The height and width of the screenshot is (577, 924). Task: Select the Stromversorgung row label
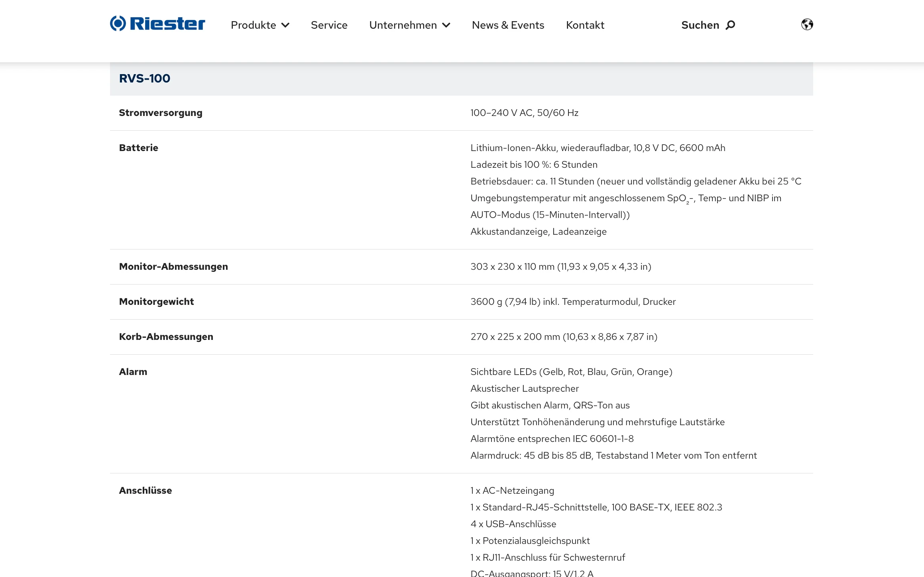161,113
